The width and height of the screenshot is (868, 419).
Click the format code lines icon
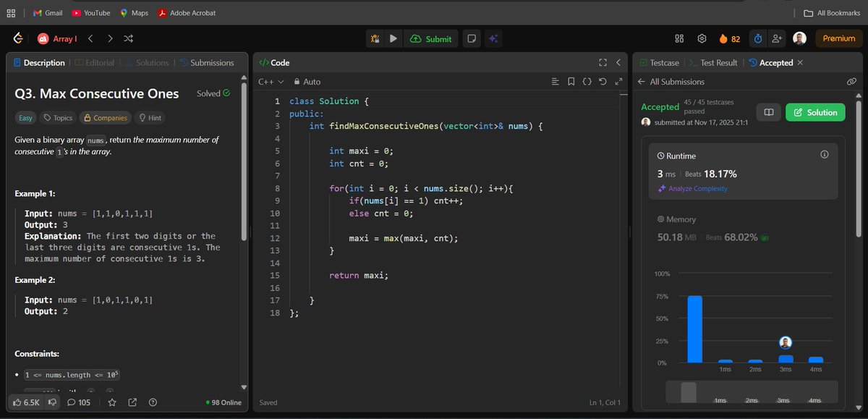point(556,82)
